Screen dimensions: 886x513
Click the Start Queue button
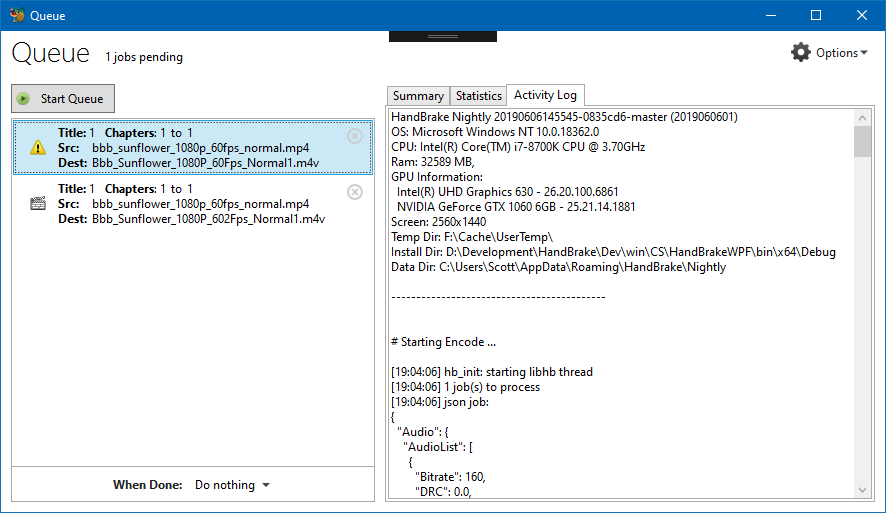63,99
